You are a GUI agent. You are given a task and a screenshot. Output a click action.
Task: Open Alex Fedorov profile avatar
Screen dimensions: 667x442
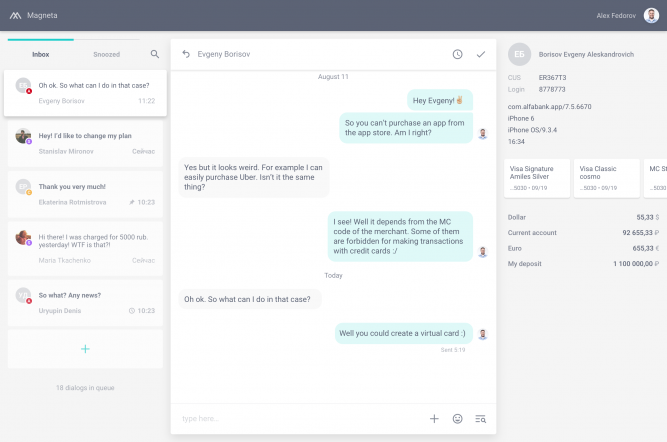[x=651, y=15]
